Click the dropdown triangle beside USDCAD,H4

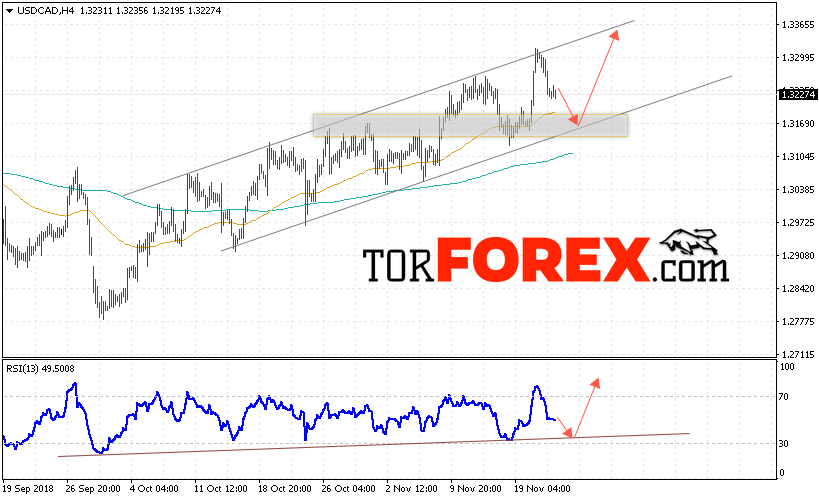pyautogui.click(x=9, y=10)
